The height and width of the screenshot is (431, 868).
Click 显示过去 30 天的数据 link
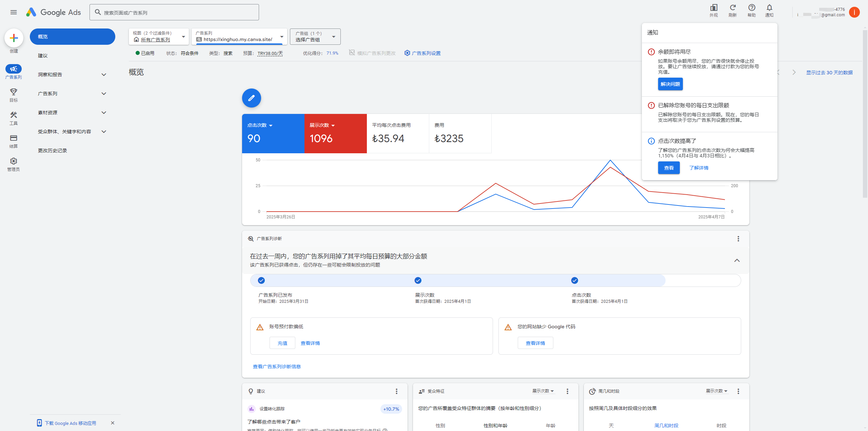[829, 73]
